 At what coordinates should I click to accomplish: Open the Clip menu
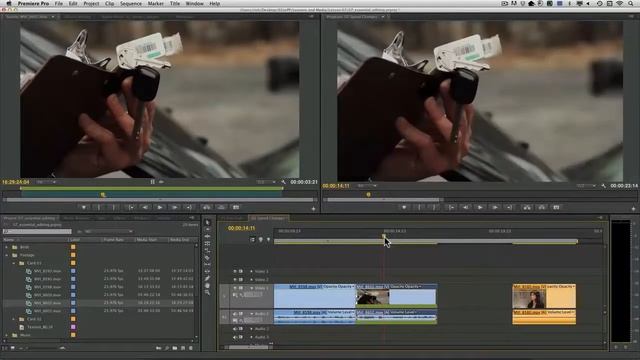(109, 3)
